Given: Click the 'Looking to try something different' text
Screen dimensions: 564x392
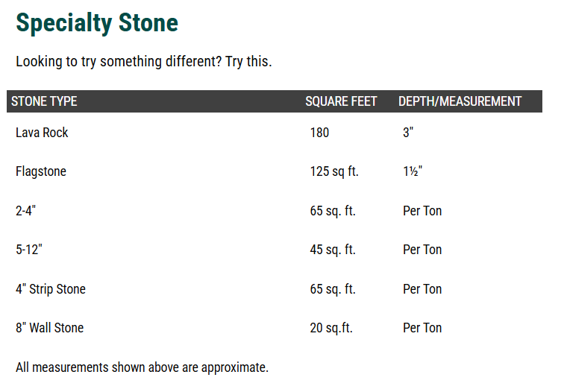Looking at the screenshot, I should click(143, 61).
